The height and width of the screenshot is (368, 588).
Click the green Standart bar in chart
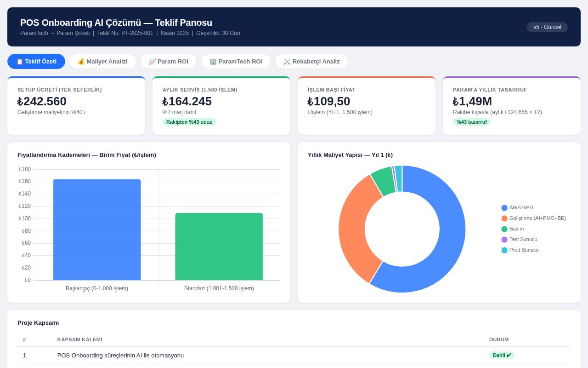pos(219,247)
